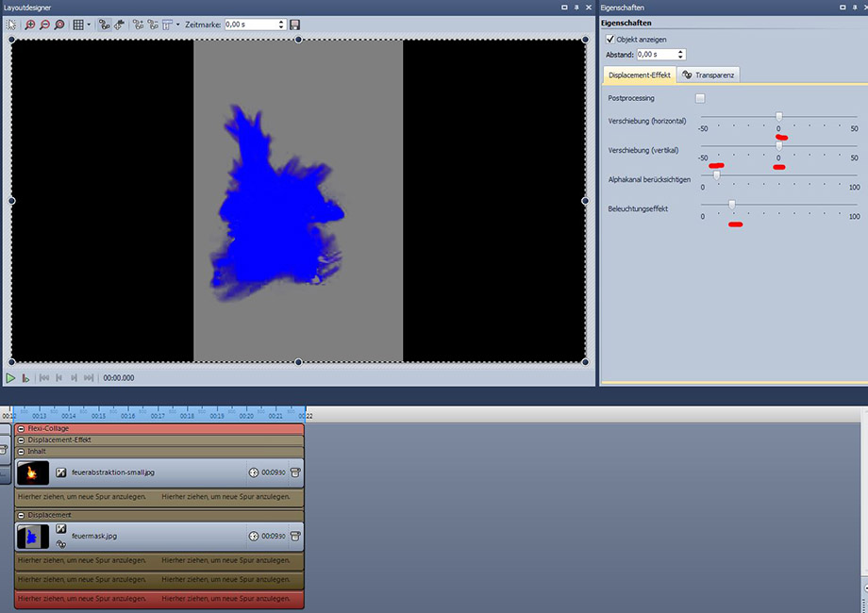Image resolution: width=868 pixels, height=613 pixels.
Task: Click the image icon next to feuerabstraktion-small.jpg
Action: pos(61,472)
